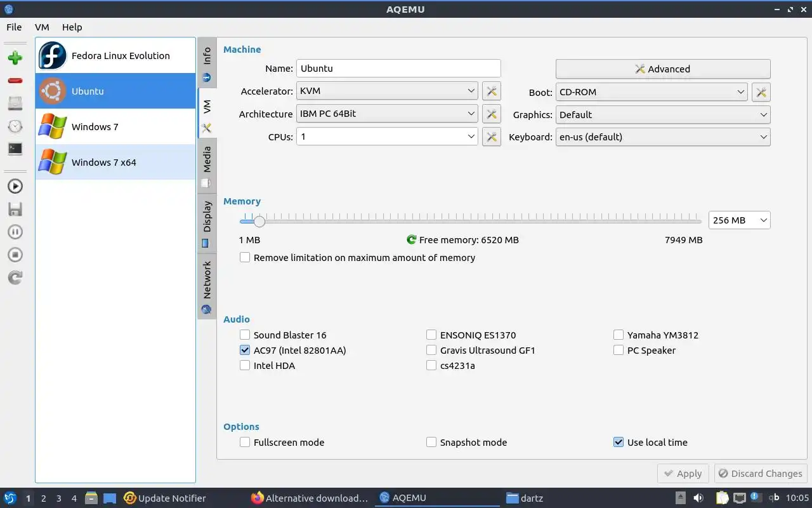Viewport: 812px width, 508px height.
Task: Open the VM menu
Action: (42, 27)
